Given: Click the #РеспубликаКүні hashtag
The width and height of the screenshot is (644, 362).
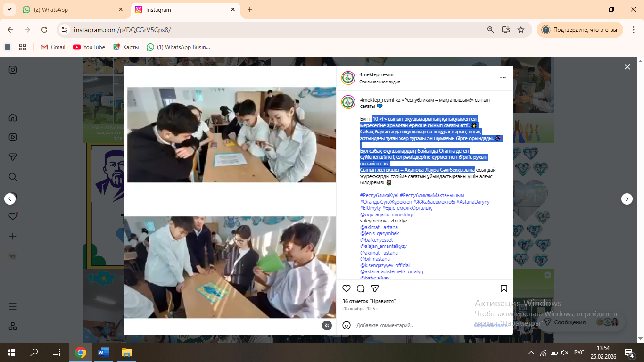Looking at the screenshot, I should pyautogui.click(x=379, y=195).
